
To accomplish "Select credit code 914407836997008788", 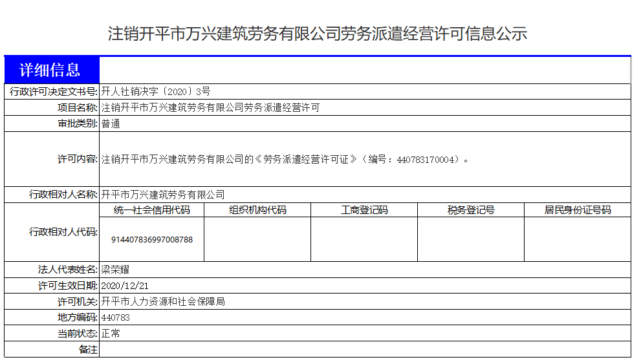I will click(152, 239).
